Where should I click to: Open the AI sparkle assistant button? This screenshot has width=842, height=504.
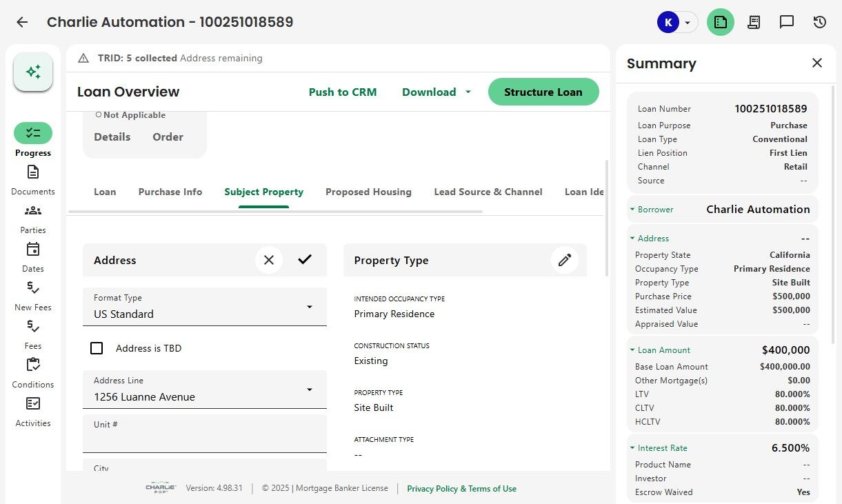[33, 72]
